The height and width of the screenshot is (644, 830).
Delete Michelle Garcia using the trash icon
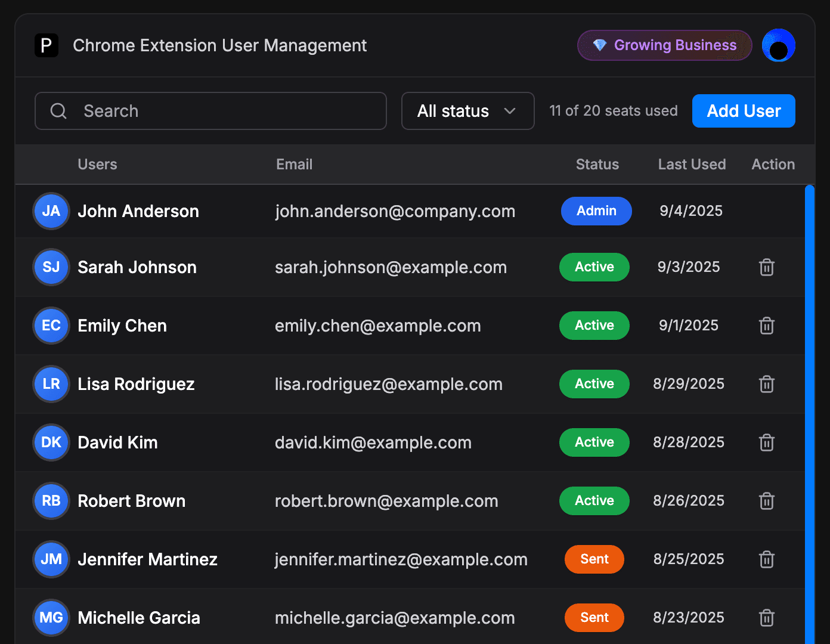pyautogui.click(x=767, y=618)
